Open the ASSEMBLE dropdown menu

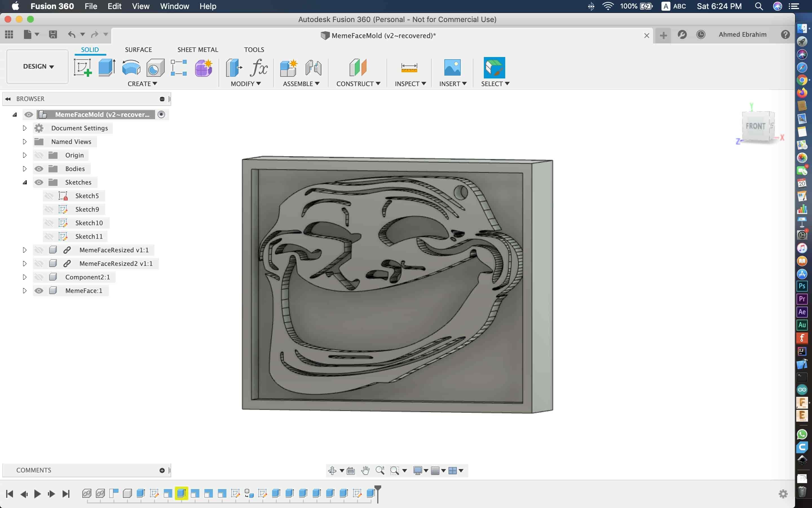click(301, 84)
